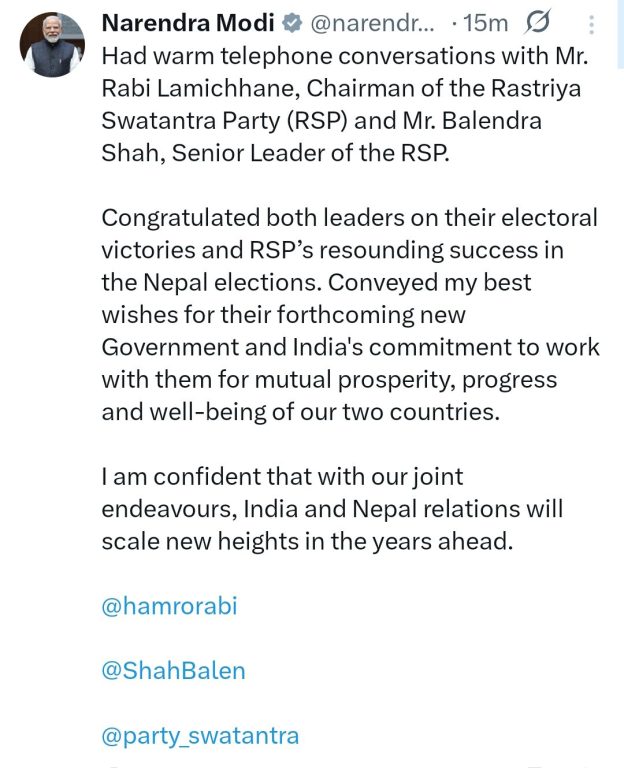Open the @party_swatantra mention
This screenshot has width=624, height=768.
(x=200, y=736)
